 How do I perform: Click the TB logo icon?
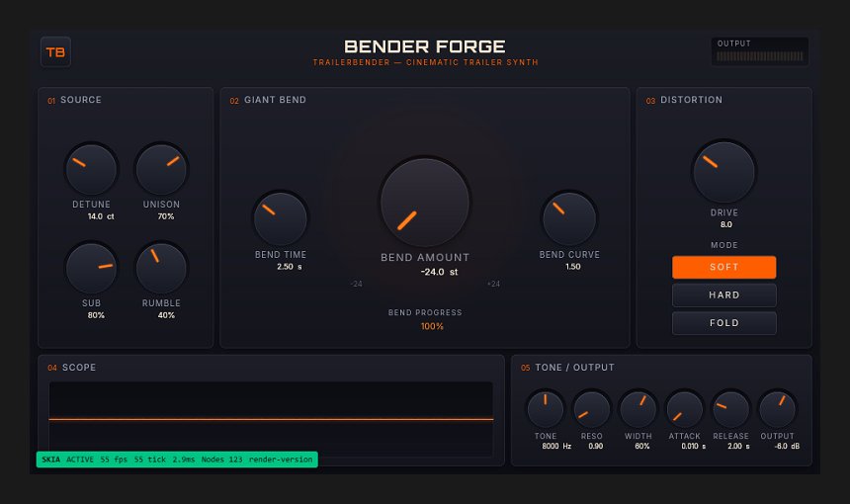55,52
